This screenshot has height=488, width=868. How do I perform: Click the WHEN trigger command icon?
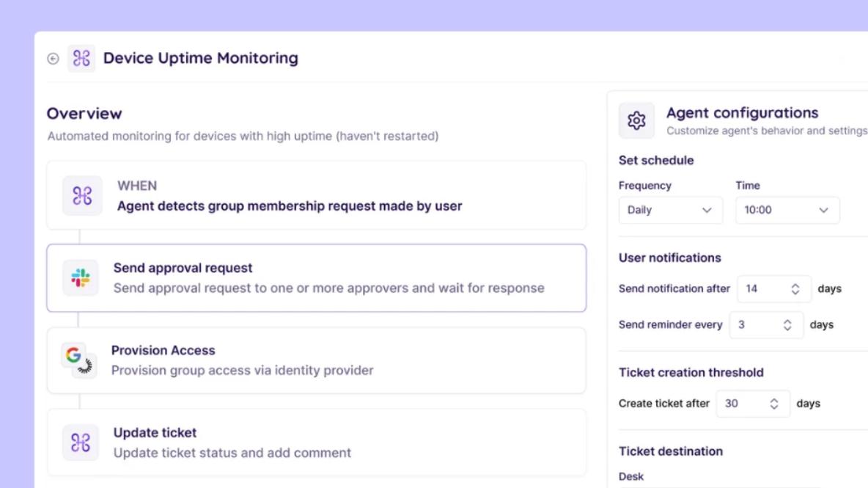[x=81, y=196]
